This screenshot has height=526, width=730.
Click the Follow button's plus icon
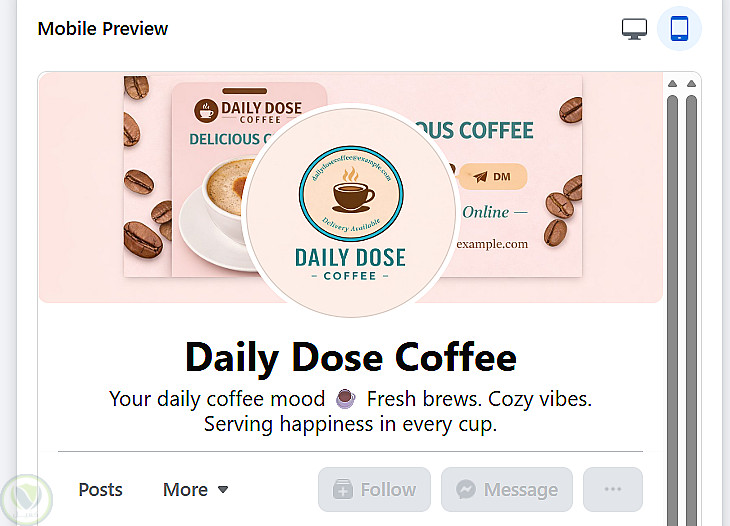point(343,490)
